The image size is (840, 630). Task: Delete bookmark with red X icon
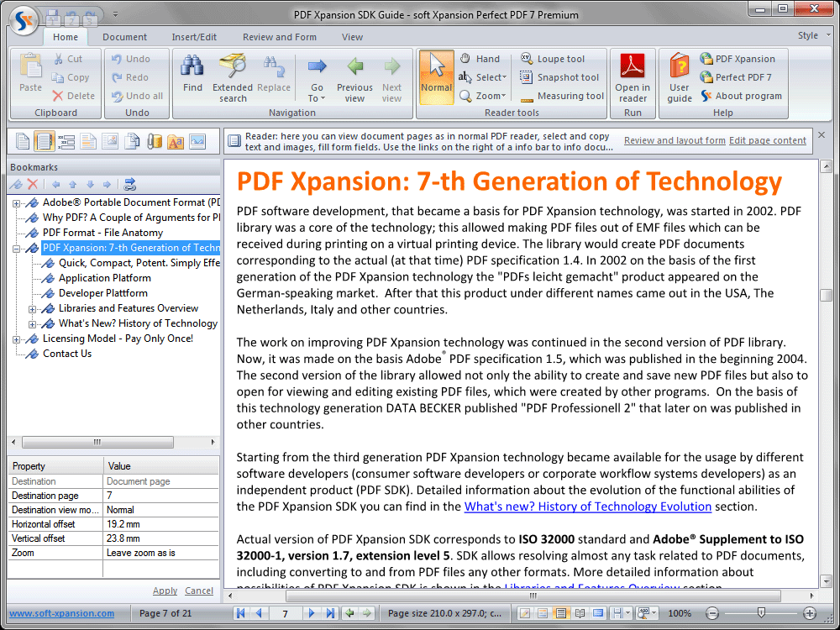[33, 184]
